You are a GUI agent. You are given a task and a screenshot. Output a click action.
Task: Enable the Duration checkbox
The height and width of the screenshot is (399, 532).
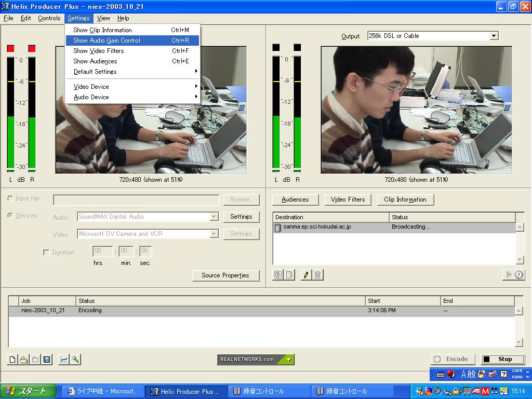[46, 252]
